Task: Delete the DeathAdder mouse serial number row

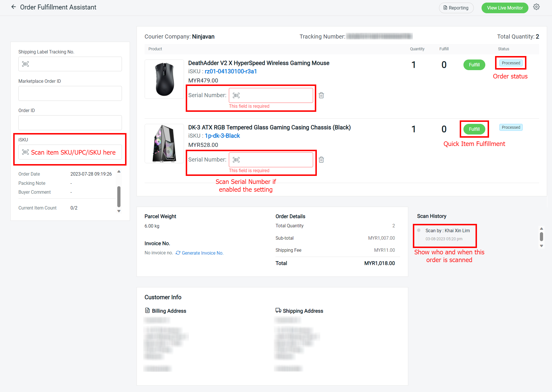Action: click(x=321, y=95)
